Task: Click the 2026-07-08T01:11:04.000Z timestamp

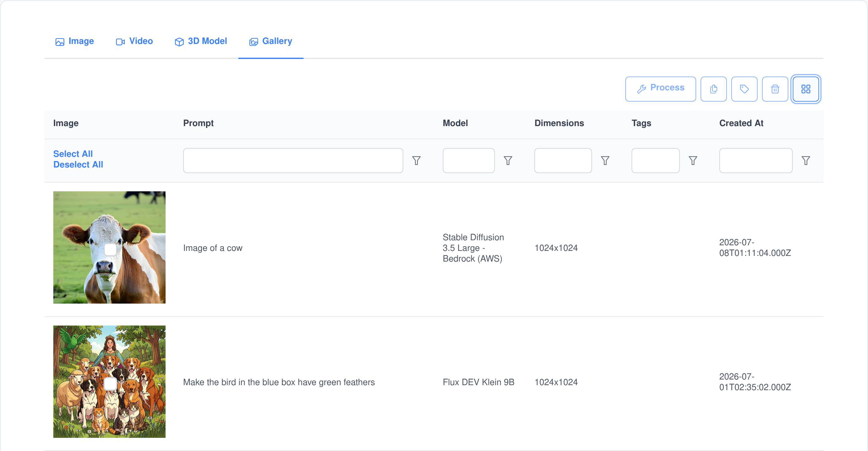Action: (x=755, y=248)
